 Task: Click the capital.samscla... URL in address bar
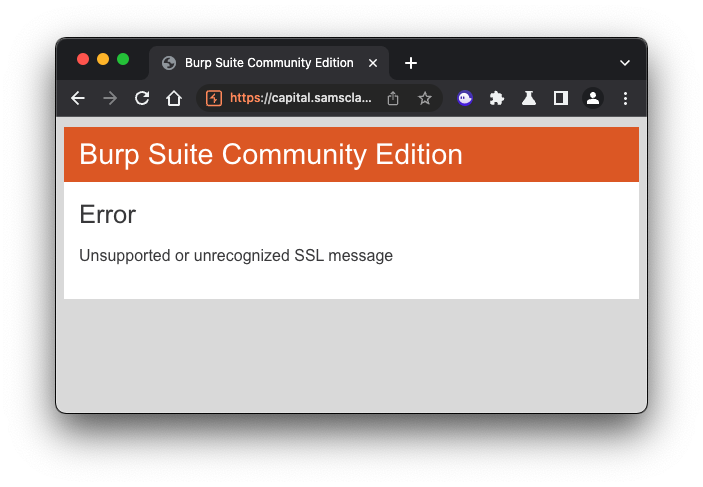coord(300,98)
